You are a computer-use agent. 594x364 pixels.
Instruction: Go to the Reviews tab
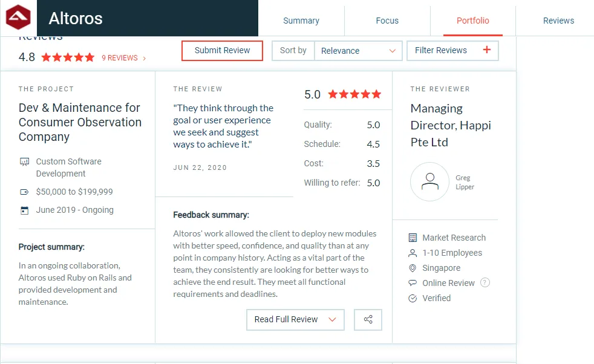558,21
